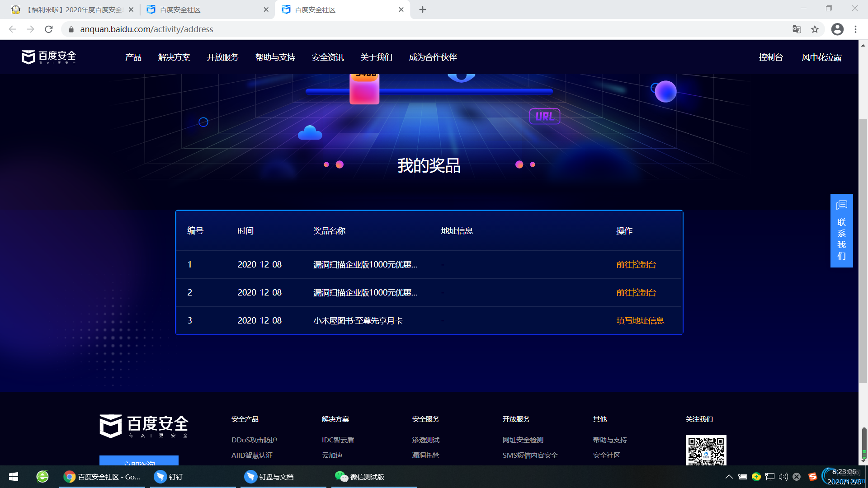The height and width of the screenshot is (488, 868).
Task: Open footer 安全社区 link
Action: click(606, 455)
